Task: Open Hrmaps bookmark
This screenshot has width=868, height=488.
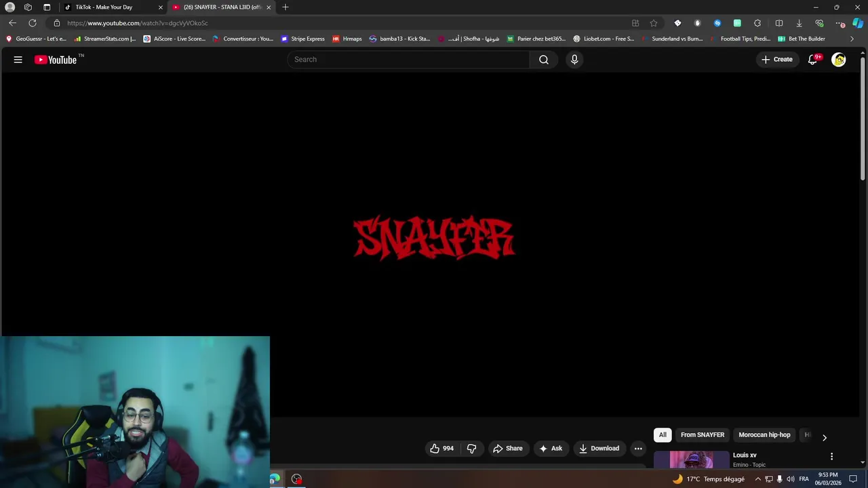Action: pos(347,39)
